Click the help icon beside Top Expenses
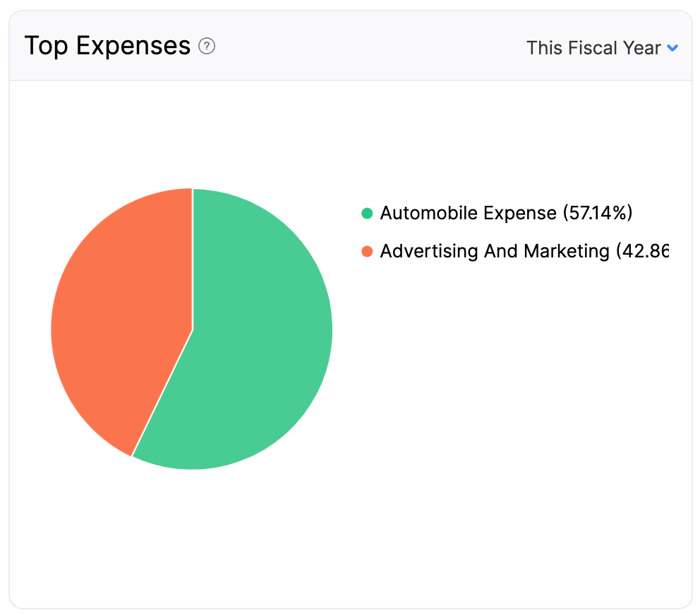Image resolution: width=700 pixels, height=615 pixels. click(x=207, y=47)
